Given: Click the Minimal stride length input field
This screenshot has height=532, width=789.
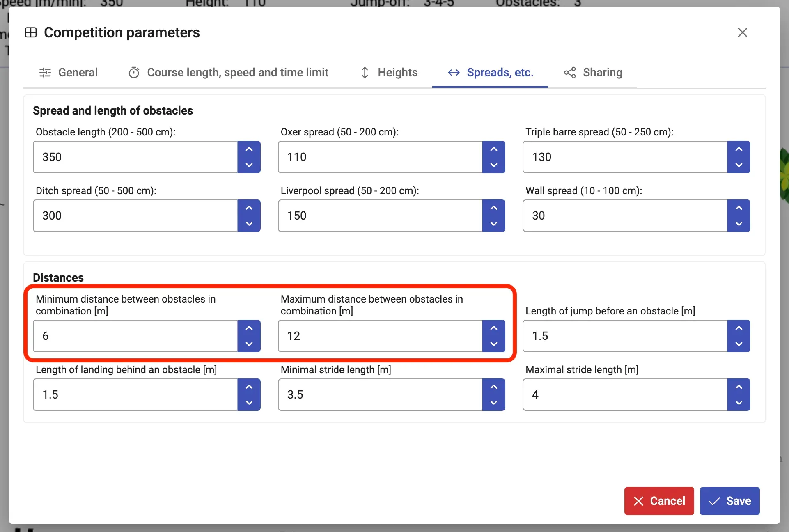Looking at the screenshot, I should click(x=380, y=394).
